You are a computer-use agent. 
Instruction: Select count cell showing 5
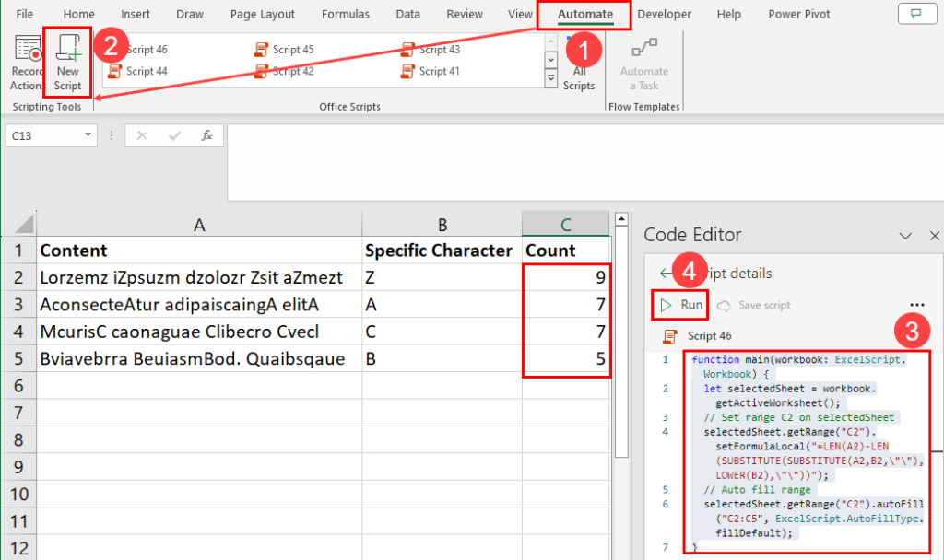click(566, 358)
